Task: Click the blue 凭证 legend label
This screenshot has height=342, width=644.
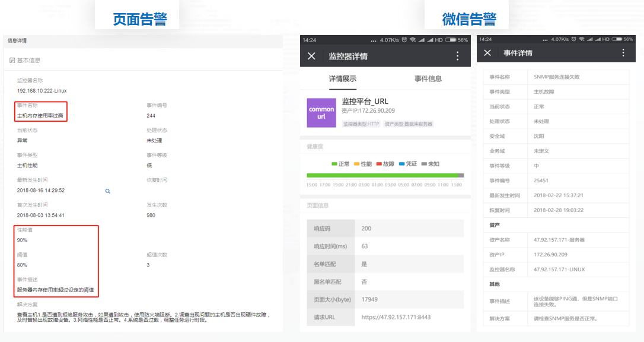Action: 411,164
